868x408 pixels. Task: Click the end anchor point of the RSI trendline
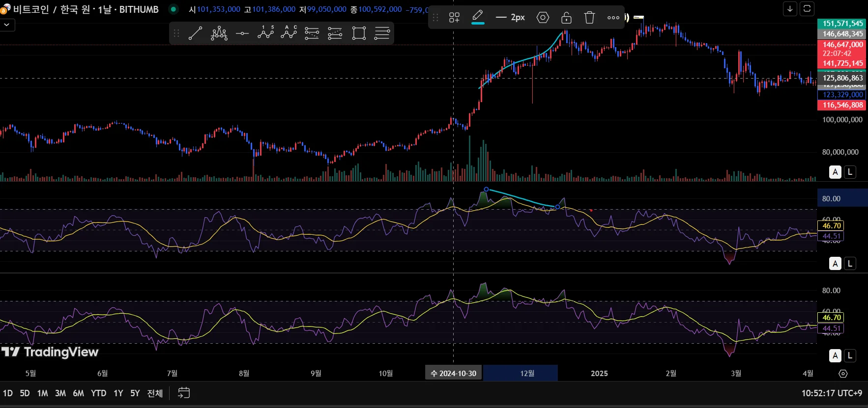(557, 207)
